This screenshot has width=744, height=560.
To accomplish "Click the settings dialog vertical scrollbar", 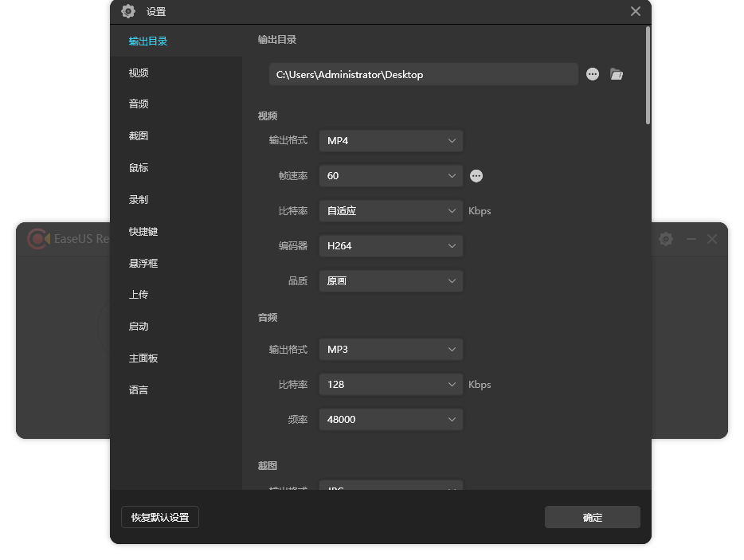I will tap(648, 76).
